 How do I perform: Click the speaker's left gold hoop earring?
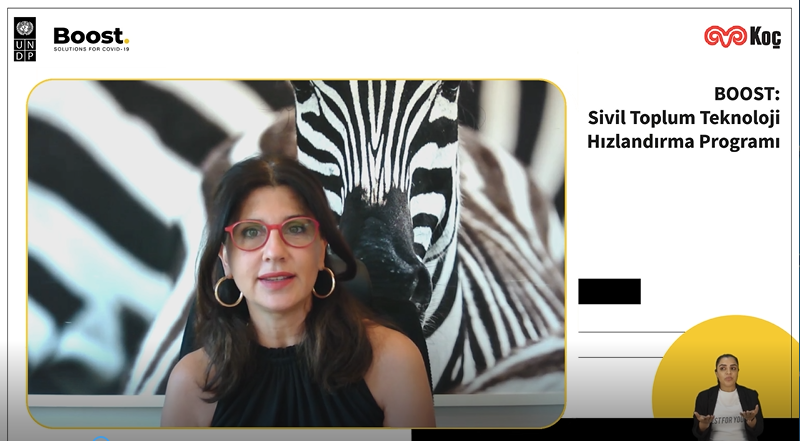[228, 291]
